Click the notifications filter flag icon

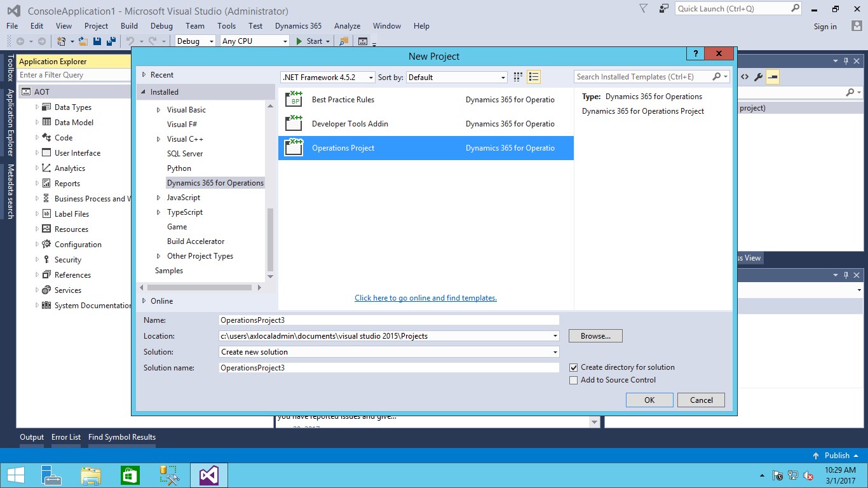(x=643, y=8)
